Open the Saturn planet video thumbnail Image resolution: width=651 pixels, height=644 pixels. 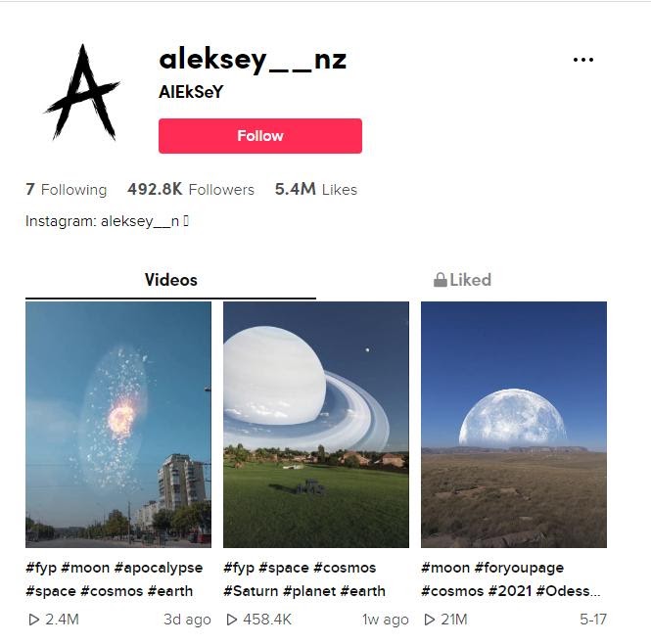[316, 425]
